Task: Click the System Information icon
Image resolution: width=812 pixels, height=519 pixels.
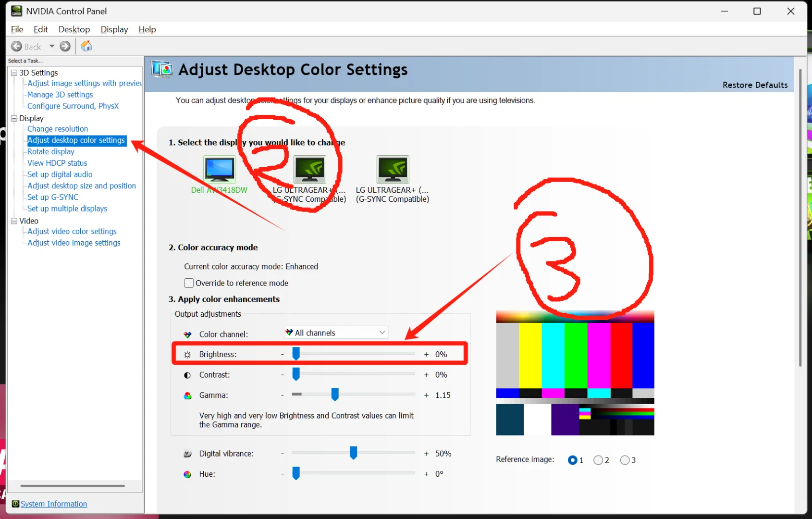Action: tap(15, 504)
